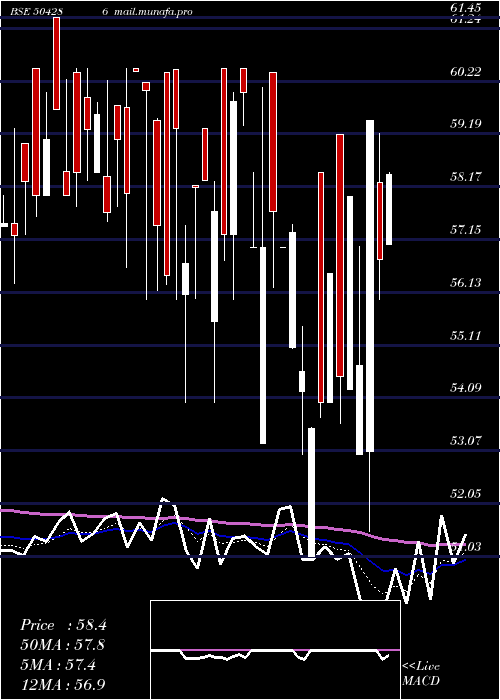Screen dimensions: 500x700
Task: Click the 57.15 price axis label
Action: pos(466,230)
